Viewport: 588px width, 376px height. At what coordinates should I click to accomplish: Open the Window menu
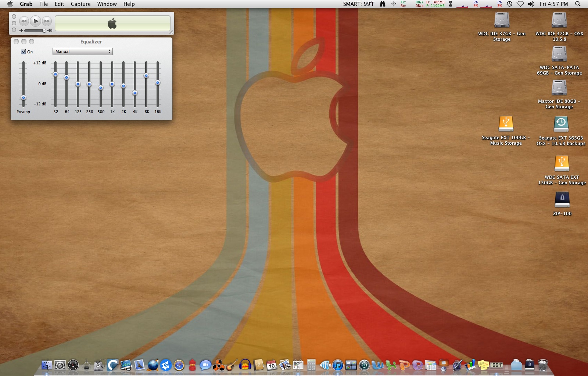107,4
